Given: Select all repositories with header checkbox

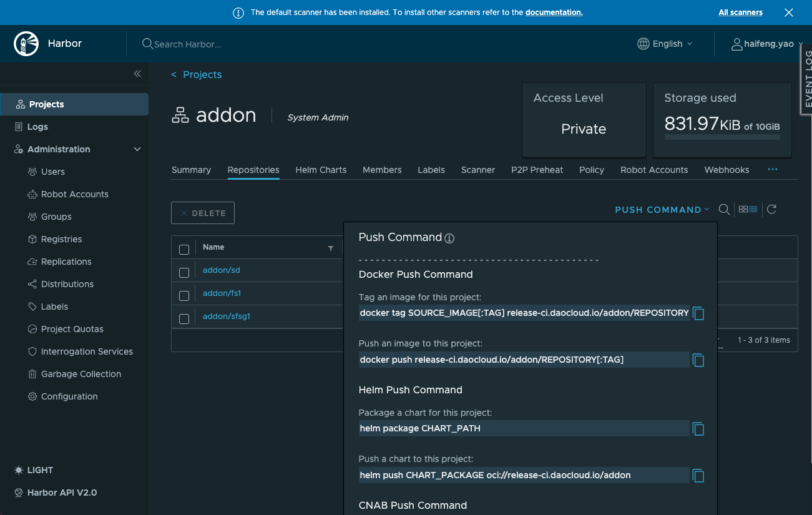Looking at the screenshot, I should (x=184, y=250).
